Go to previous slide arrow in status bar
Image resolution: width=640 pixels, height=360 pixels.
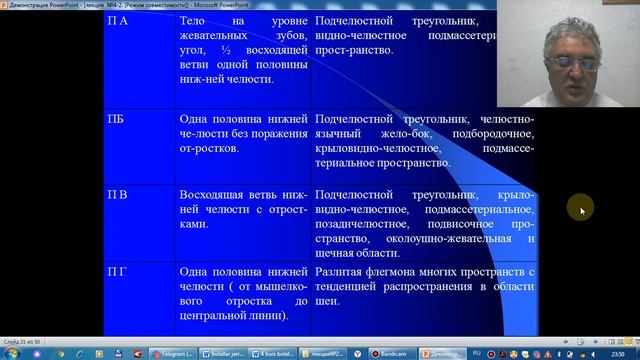(566, 341)
